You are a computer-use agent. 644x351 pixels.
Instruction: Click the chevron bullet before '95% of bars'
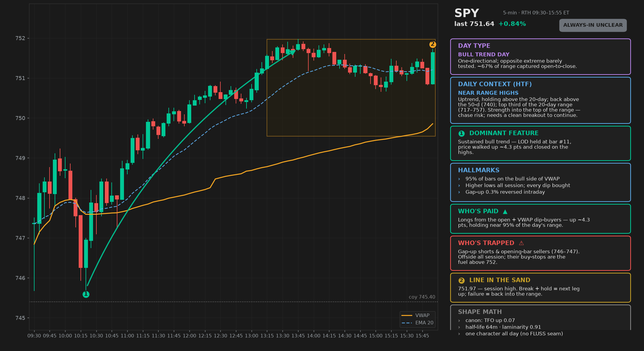pos(459,179)
